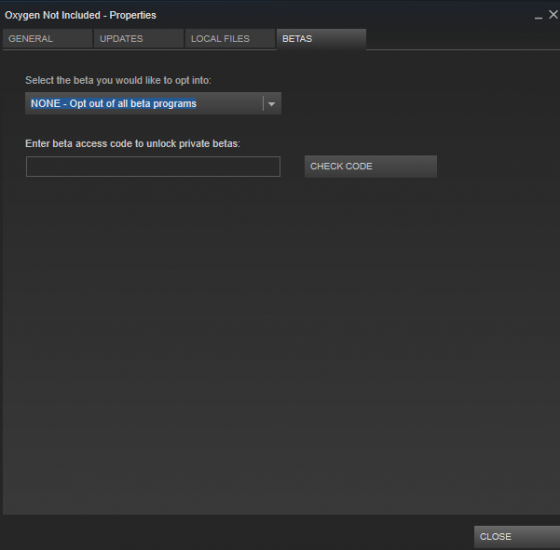Switch to the GENERAL tab
This screenshot has width=560, height=550.
click(48, 39)
